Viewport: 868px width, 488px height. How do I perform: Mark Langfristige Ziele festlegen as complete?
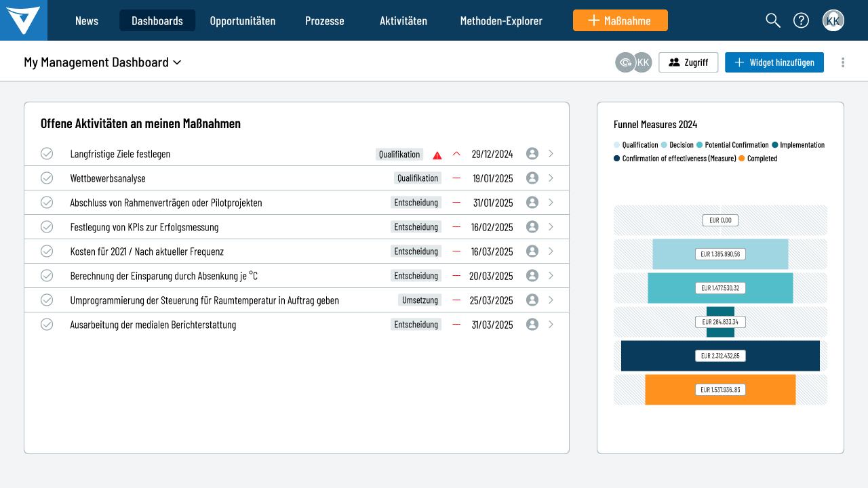(x=47, y=154)
